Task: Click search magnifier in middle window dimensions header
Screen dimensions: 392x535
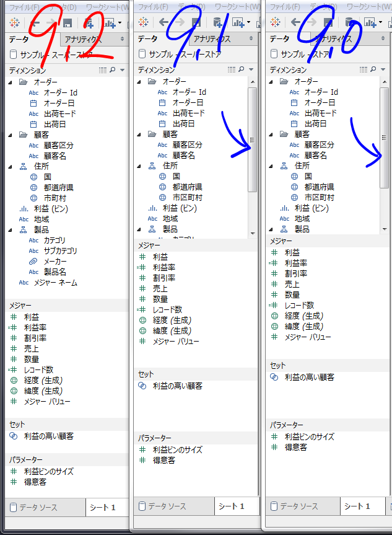Action: point(242,69)
